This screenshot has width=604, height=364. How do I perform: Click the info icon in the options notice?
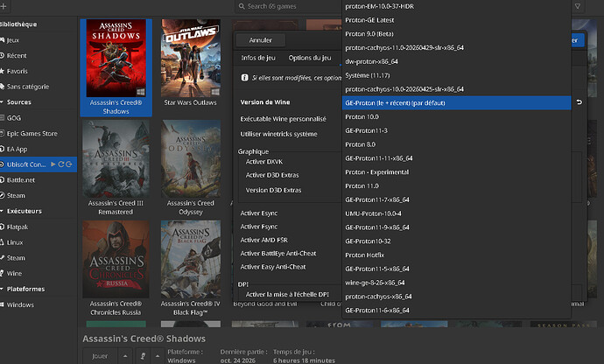tap(244, 77)
